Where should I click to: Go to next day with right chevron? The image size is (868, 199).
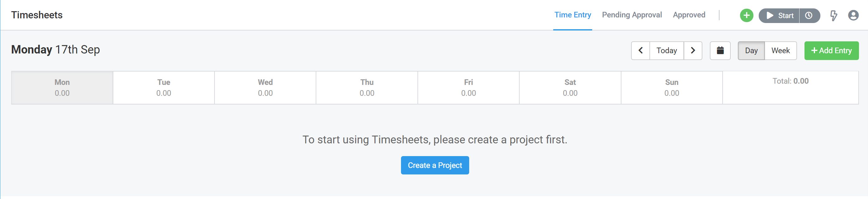(x=693, y=50)
